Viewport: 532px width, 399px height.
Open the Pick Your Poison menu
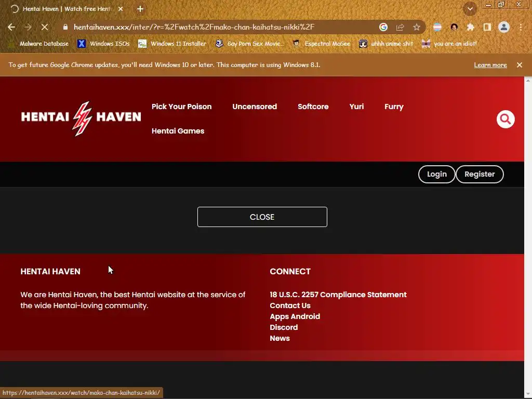pos(181,107)
